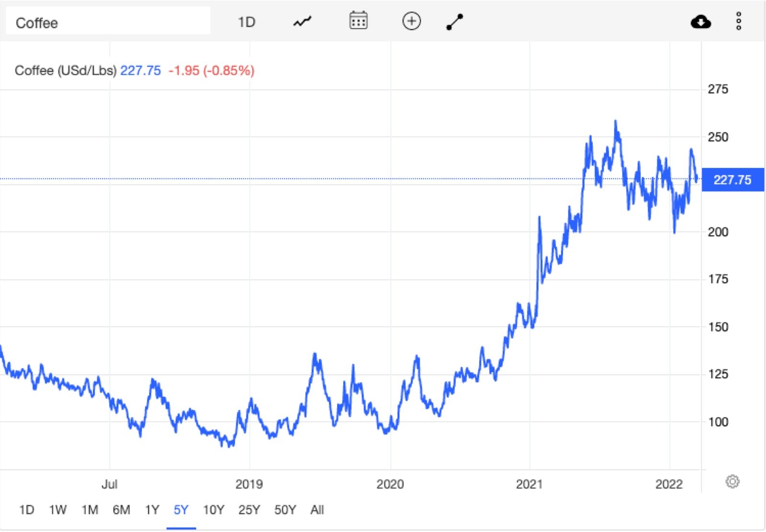This screenshot has width=766, height=532.
Task: Click the current price tag 227.75
Action: point(733,179)
